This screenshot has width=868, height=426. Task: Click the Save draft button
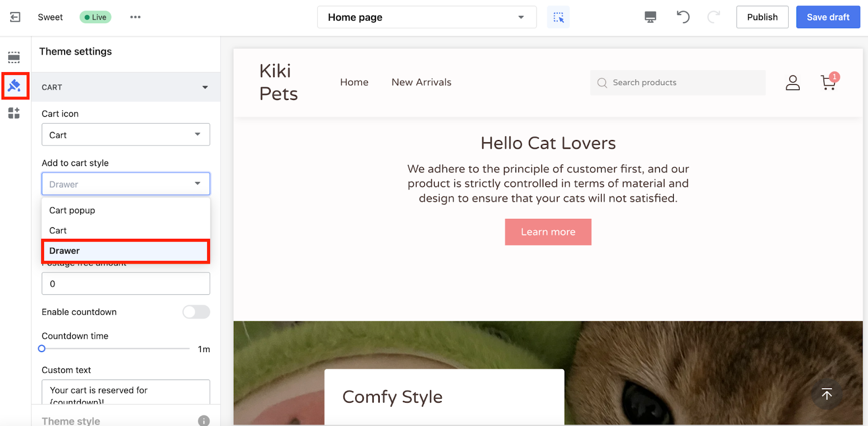[828, 17]
